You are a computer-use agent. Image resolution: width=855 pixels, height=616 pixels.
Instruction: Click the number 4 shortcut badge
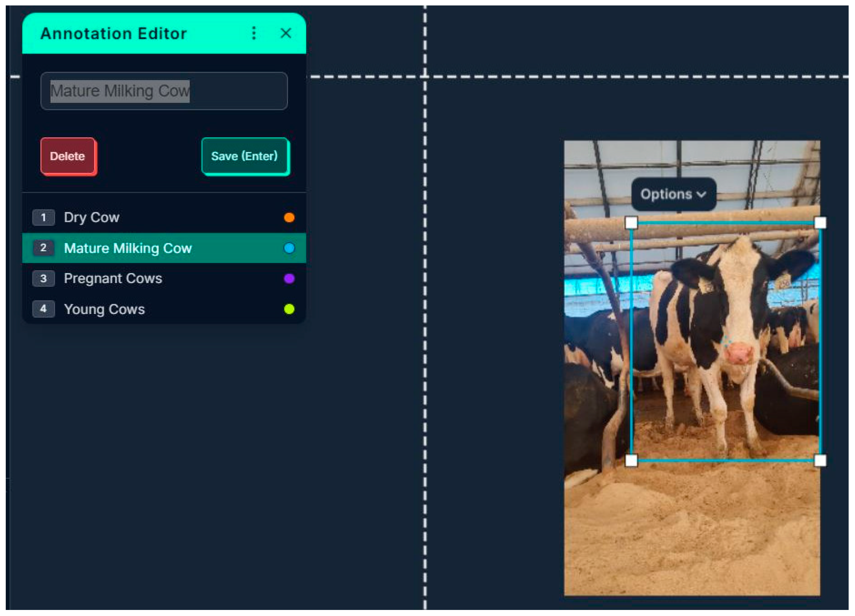pyautogui.click(x=43, y=309)
